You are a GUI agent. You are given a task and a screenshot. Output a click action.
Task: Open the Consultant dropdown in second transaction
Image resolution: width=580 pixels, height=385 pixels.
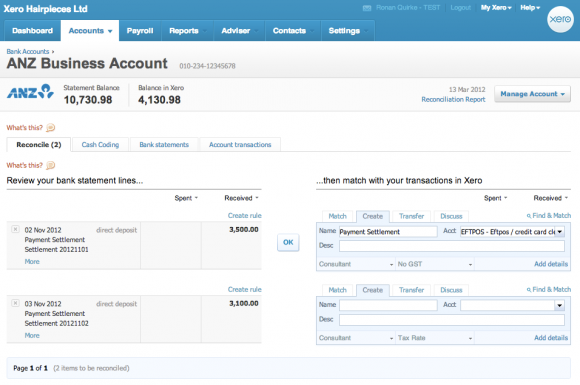356,338
